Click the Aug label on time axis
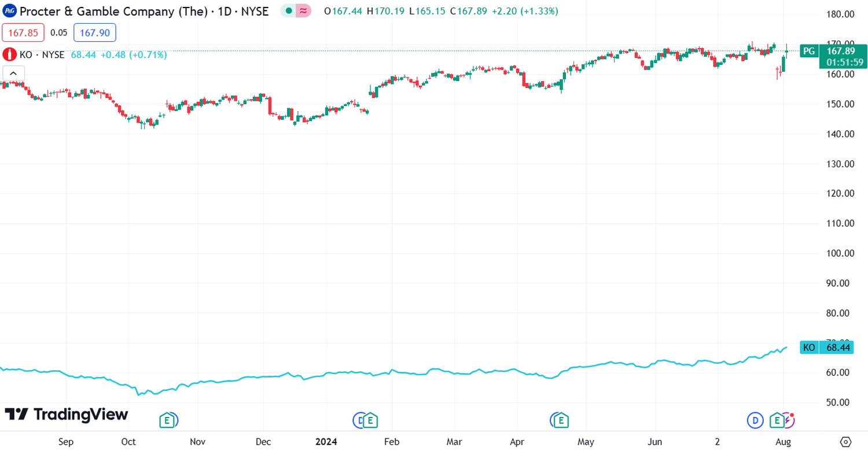Image resolution: width=868 pixels, height=450 pixels. pyautogui.click(x=783, y=442)
